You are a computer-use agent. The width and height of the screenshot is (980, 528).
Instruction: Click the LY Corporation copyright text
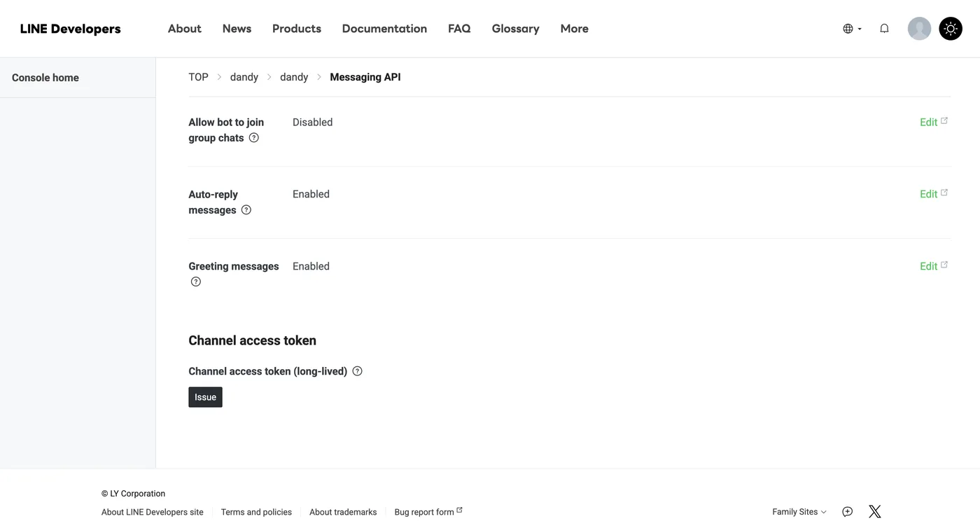pyautogui.click(x=133, y=494)
